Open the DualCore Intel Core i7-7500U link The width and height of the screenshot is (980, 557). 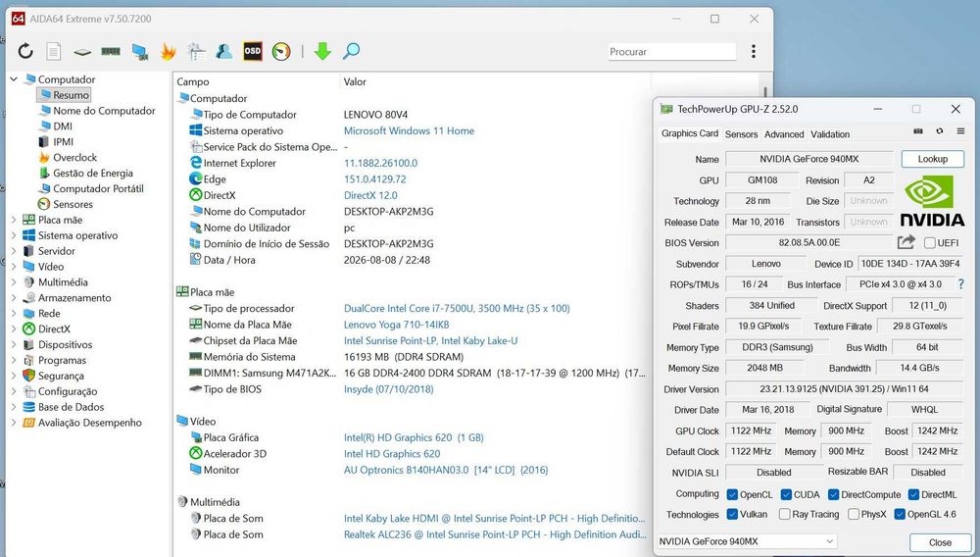(x=457, y=308)
